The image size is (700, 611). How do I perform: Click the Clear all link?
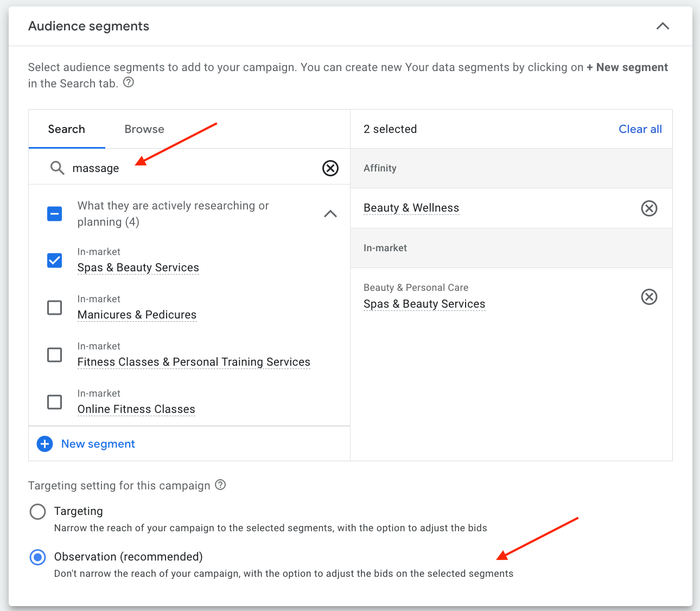coord(640,129)
